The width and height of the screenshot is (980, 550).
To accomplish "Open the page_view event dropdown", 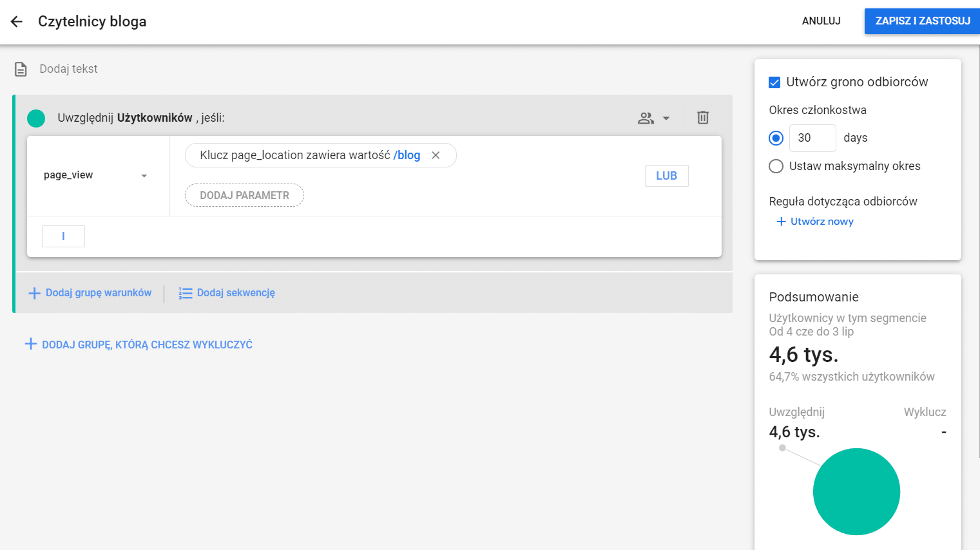I will (x=95, y=175).
